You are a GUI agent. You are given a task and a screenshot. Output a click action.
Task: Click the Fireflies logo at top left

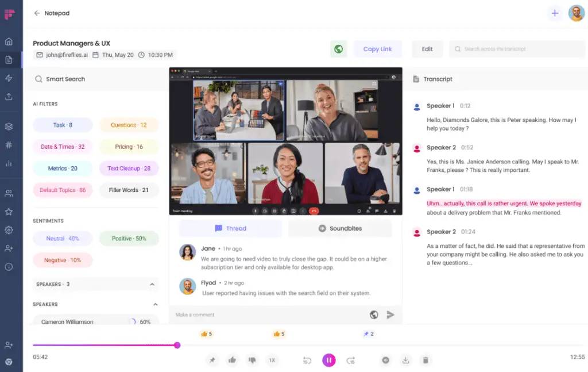(9, 14)
